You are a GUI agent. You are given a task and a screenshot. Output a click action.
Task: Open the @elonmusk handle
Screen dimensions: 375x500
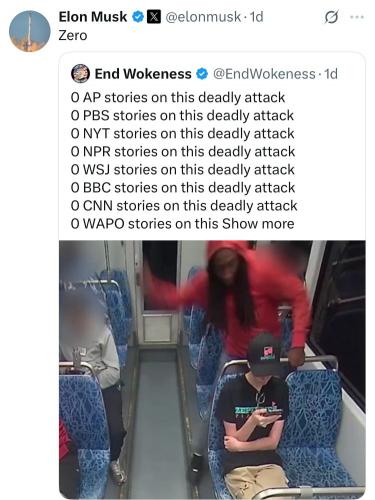click(x=203, y=17)
